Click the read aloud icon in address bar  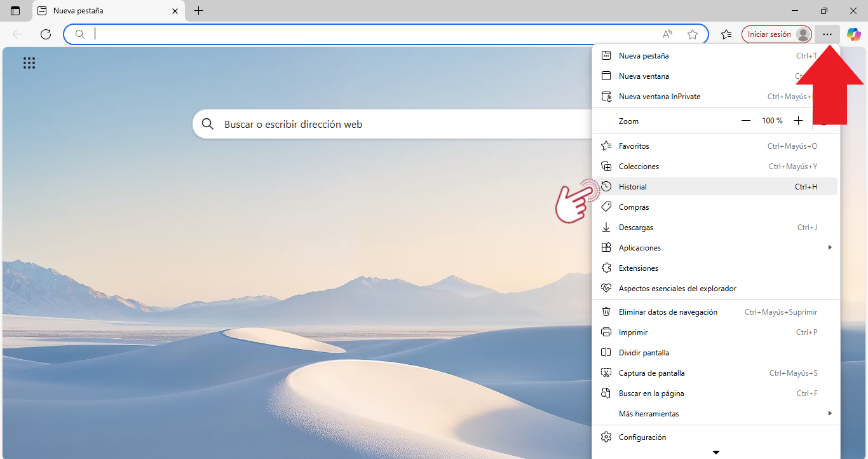667,34
